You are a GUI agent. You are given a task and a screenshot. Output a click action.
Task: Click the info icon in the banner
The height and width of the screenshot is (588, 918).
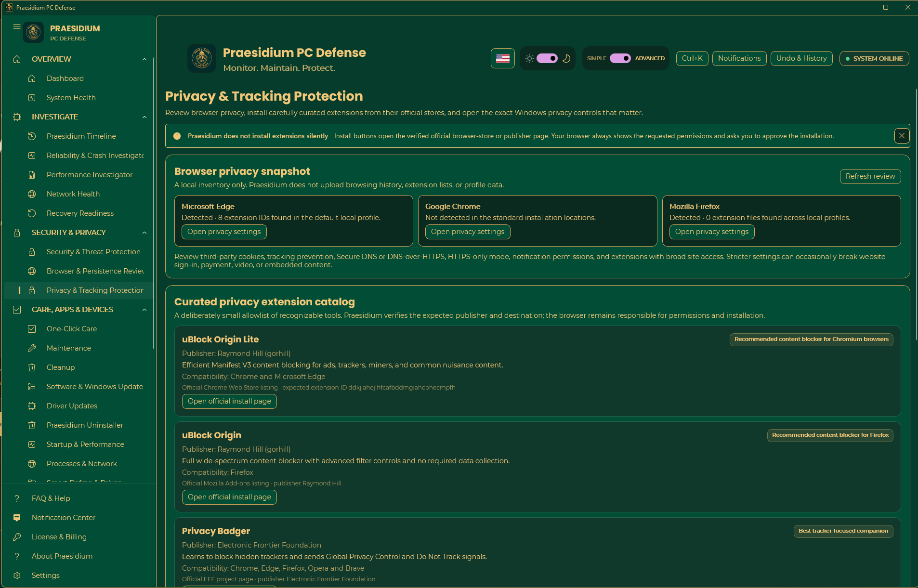click(177, 136)
